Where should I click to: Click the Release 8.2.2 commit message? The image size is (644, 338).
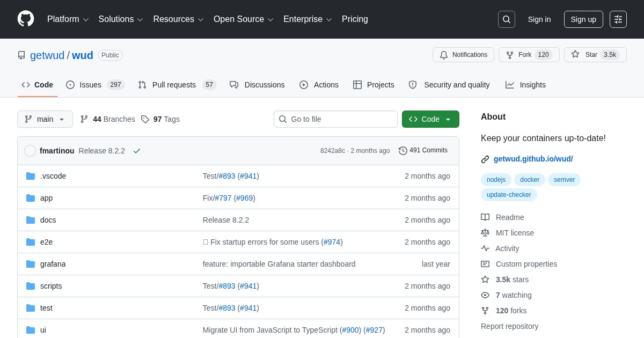point(102,151)
